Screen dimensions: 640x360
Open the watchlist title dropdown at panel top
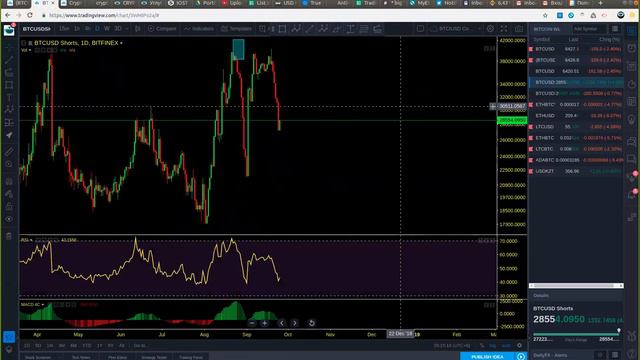[x=547, y=29]
